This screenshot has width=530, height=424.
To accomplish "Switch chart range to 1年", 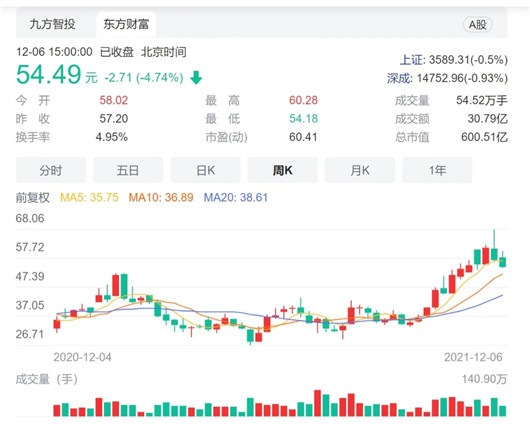I will pyautogui.click(x=437, y=170).
